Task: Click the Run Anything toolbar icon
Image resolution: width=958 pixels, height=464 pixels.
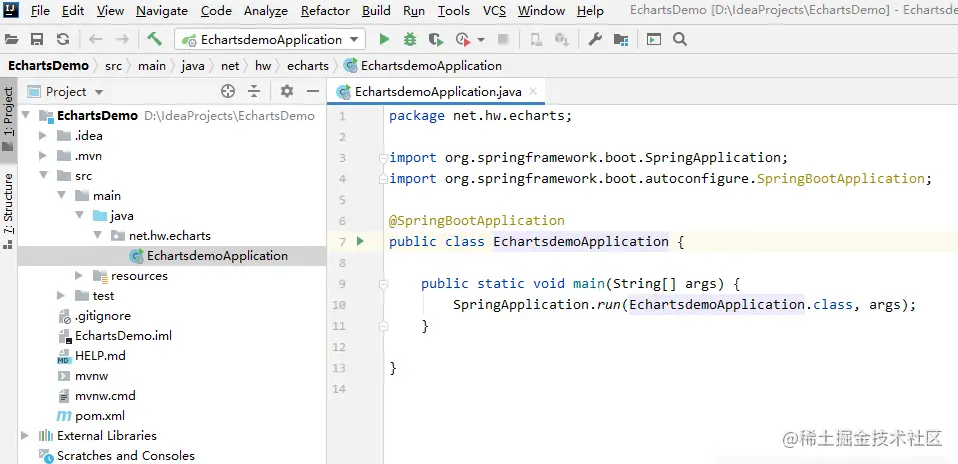Action: click(x=654, y=40)
